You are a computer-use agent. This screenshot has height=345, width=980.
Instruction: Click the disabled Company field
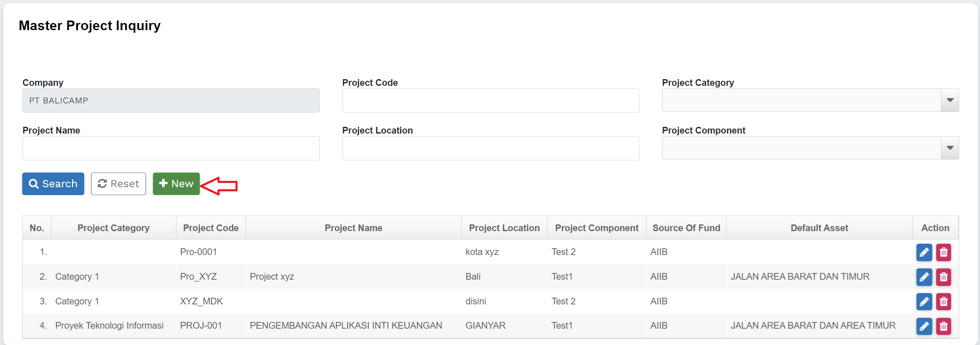tap(171, 100)
